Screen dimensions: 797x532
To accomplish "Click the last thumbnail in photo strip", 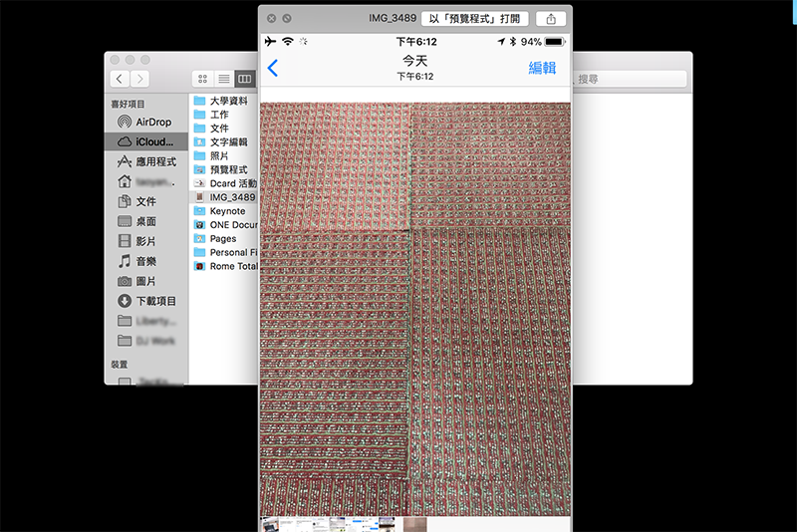I will (x=414, y=525).
